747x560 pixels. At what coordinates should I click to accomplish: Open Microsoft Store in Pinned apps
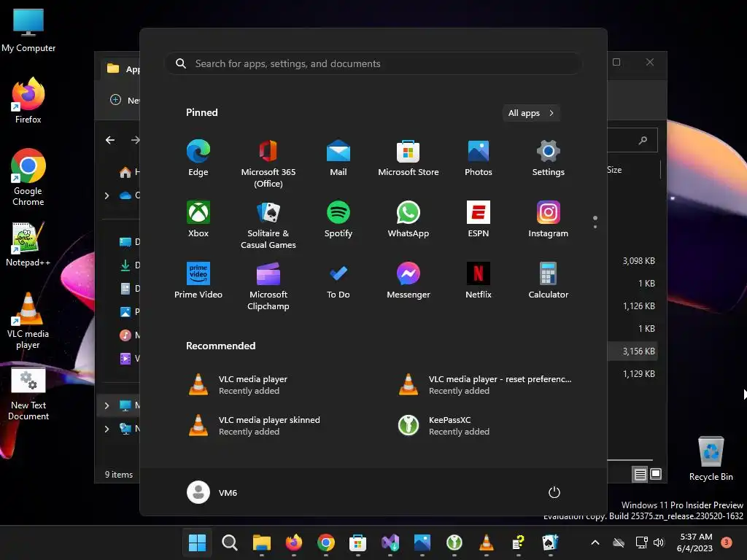pos(409,157)
